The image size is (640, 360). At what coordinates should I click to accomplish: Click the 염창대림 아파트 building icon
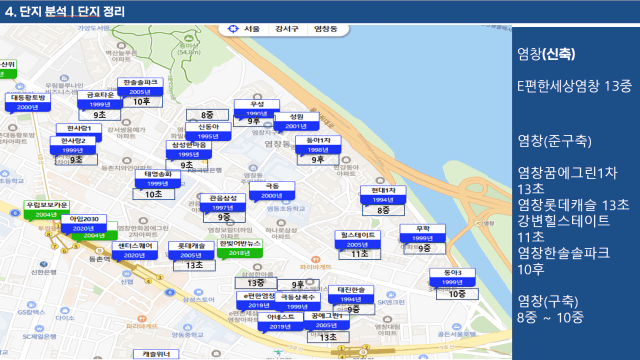click(x=387, y=320)
